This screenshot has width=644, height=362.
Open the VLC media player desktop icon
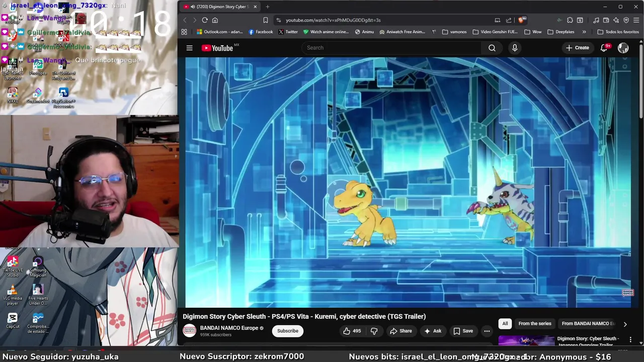(x=13, y=295)
